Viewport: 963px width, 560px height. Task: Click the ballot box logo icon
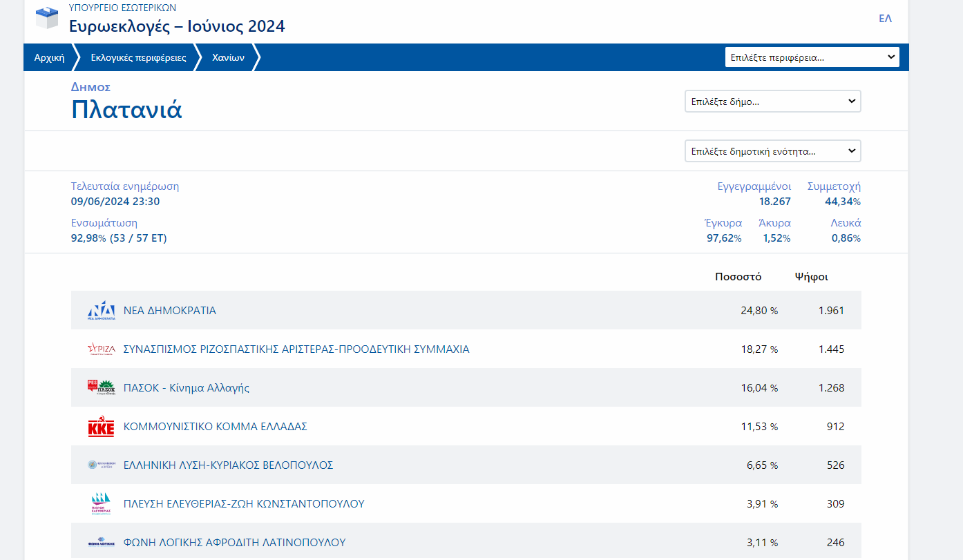47,18
